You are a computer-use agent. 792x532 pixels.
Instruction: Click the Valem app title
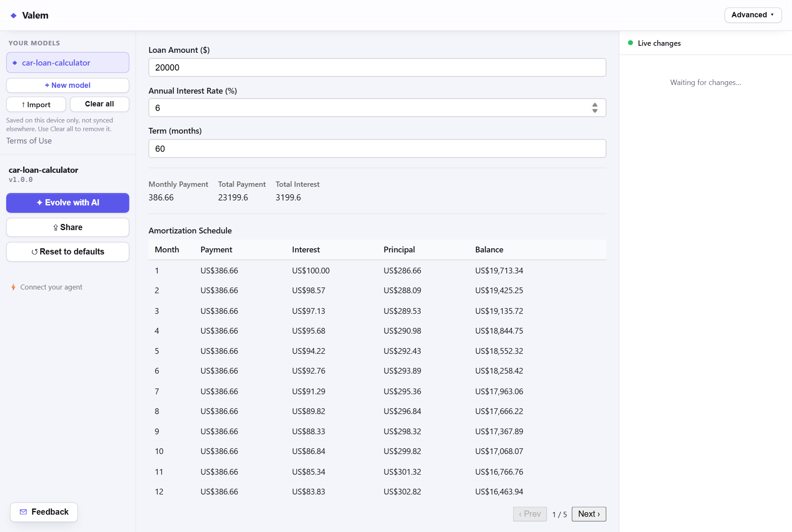click(x=35, y=16)
